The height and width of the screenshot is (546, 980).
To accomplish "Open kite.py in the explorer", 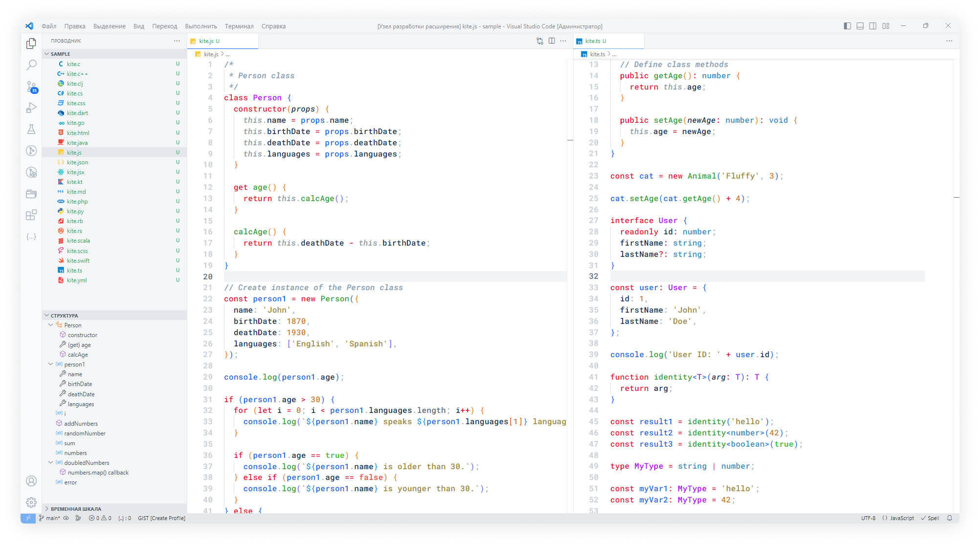I will tap(75, 211).
